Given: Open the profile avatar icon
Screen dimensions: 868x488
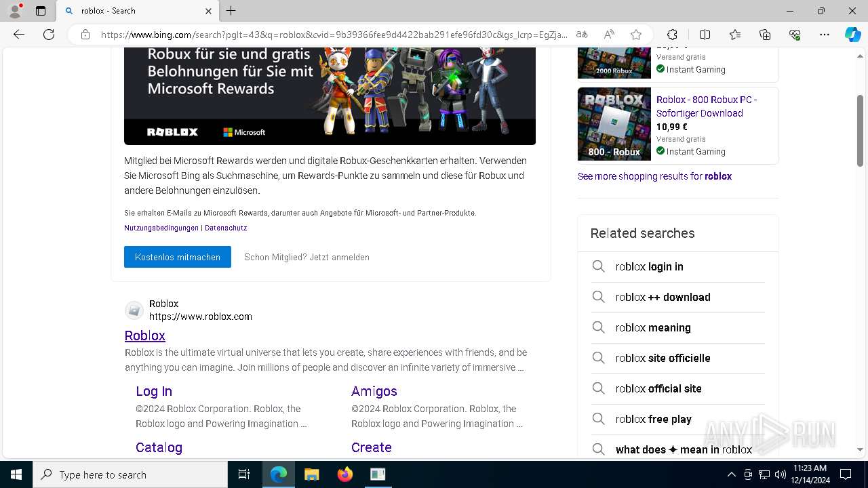Looking at the screenshot, I should click(x=15, y=11).
